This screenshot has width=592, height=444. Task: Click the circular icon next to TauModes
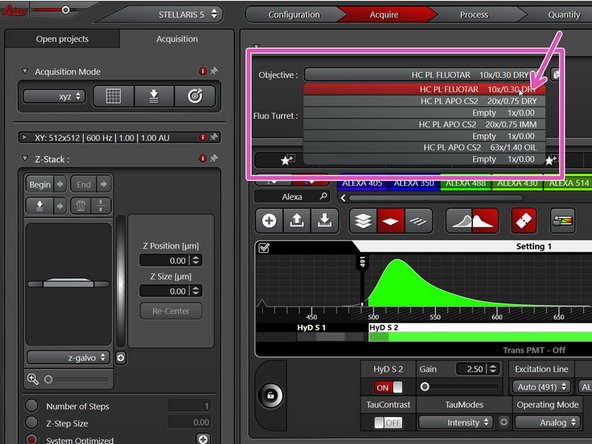click(x=504, y=422)
